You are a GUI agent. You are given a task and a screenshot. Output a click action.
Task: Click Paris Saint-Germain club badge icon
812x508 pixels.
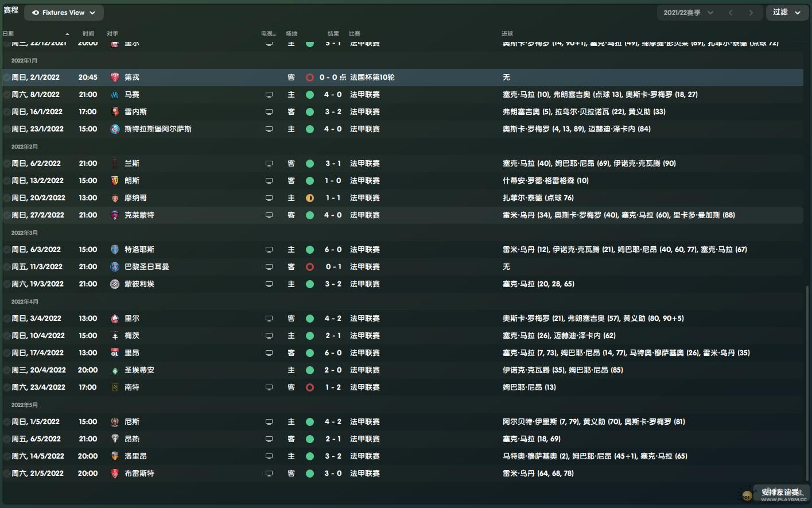pos(115,267)
